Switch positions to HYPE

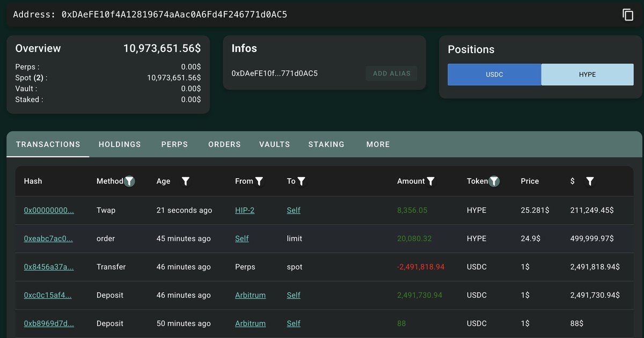pyautogui.click(x=587, y=75)
